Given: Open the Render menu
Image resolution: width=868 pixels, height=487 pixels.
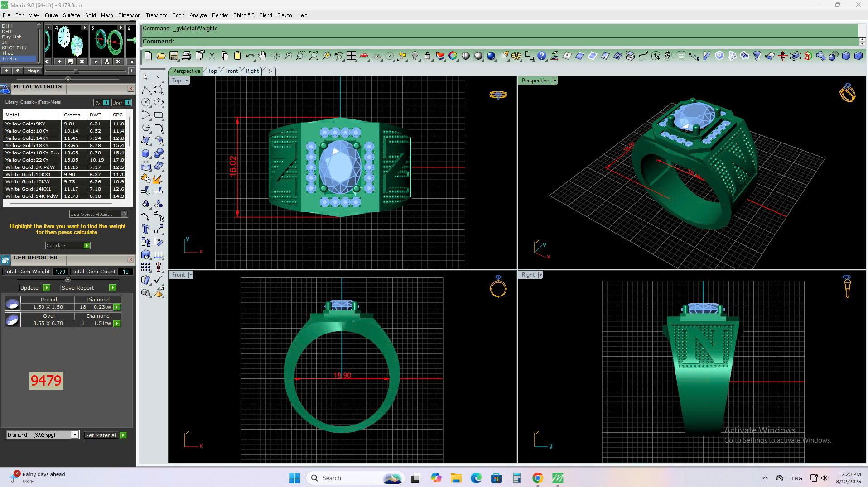Looking at the screenshot, I should coord(220,15).
